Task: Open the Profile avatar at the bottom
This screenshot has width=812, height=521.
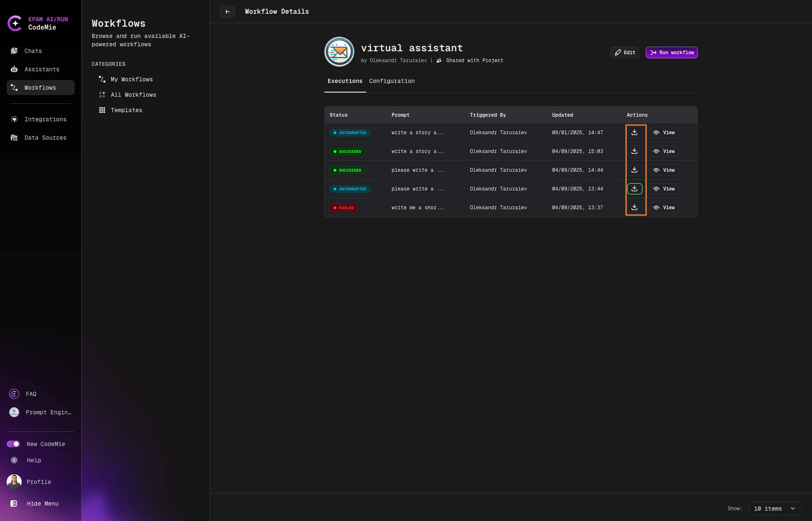Action: pyautogui.click(x=14, y=482)
